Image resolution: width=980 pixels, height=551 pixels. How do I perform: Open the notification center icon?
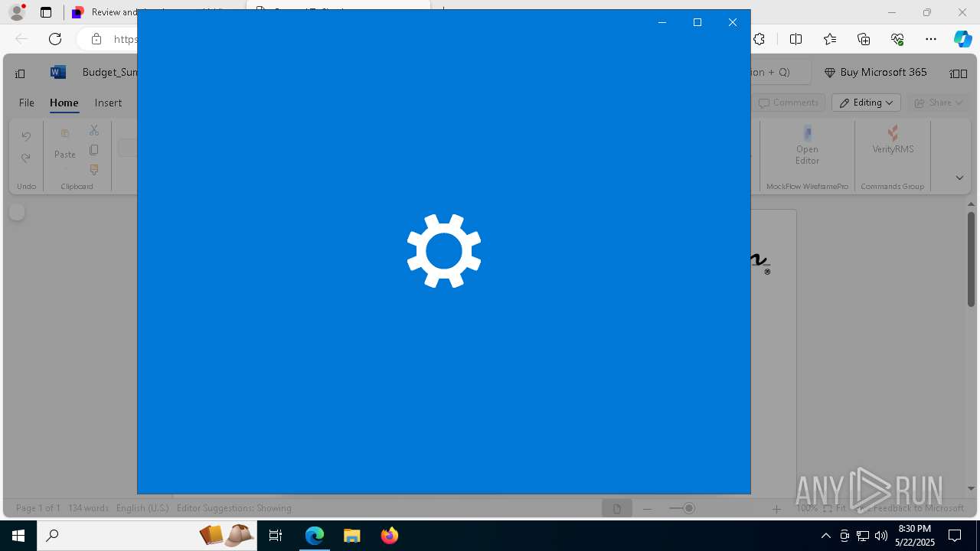coord(955,536)
